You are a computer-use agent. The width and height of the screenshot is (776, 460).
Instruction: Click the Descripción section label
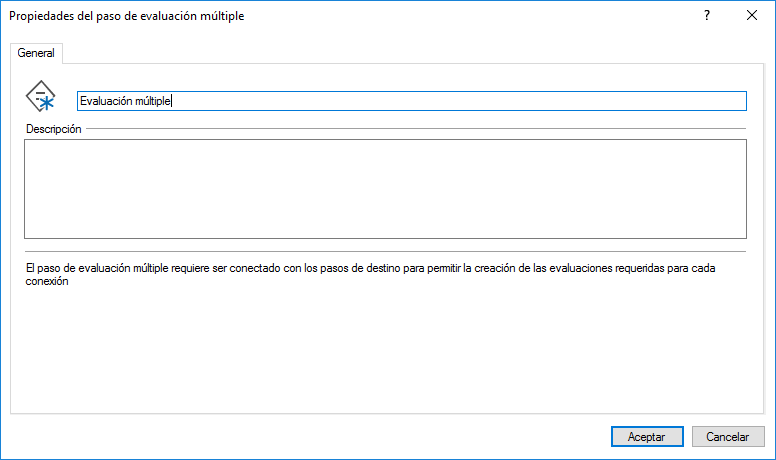(x=53, y=129)
